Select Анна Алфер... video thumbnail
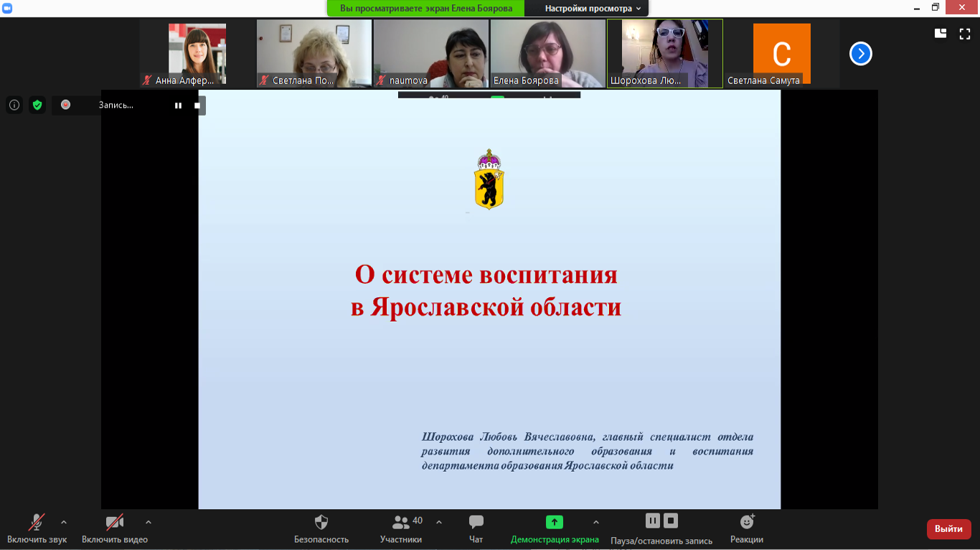Screen dimensions: 980x550 coord(197,54)
